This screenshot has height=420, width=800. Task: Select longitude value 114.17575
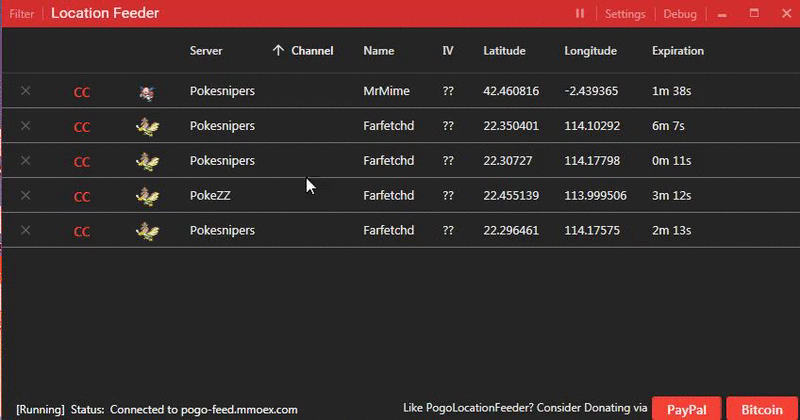tap(592, 230)
